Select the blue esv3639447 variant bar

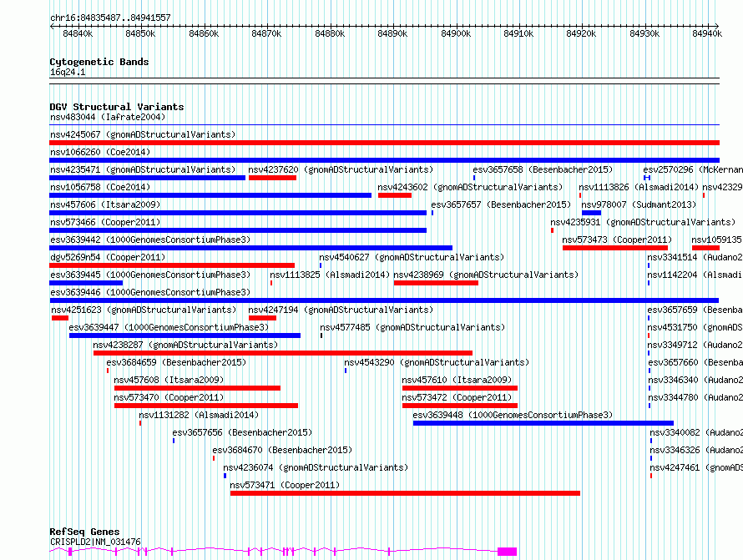tap(184, 335)
